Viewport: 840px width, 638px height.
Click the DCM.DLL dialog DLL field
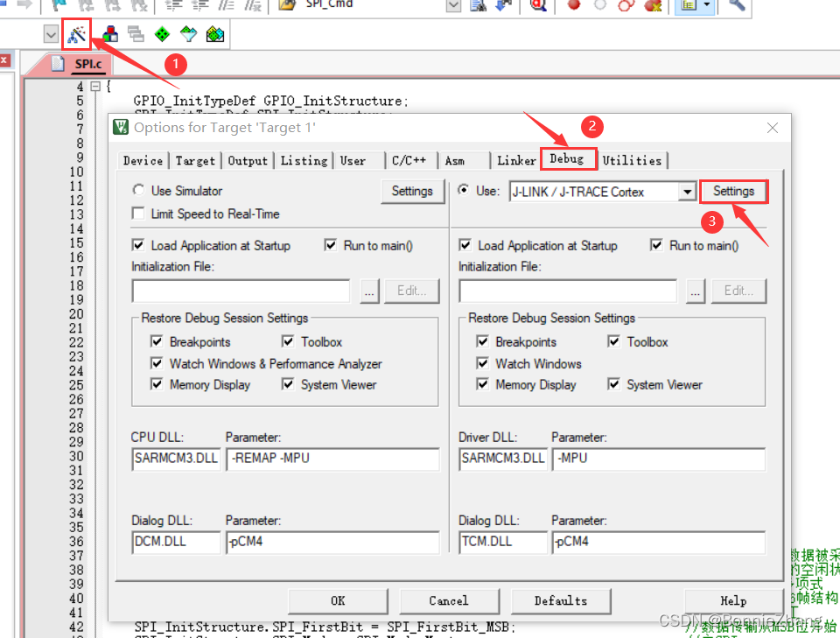coord(176,542)
